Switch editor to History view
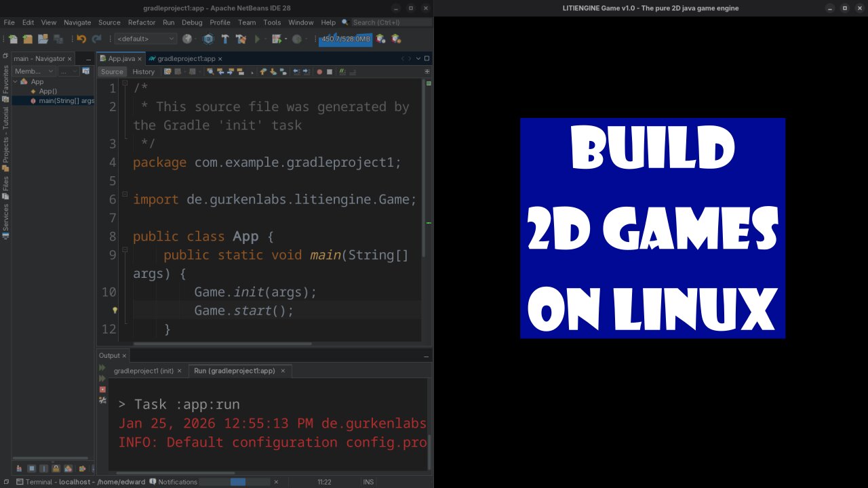 143,71
